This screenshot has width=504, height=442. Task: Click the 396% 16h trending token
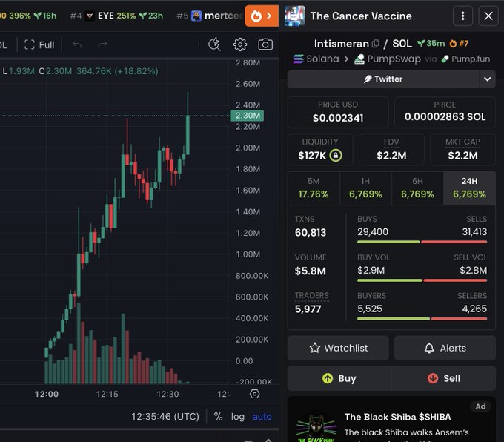click(x=29, y=16)
